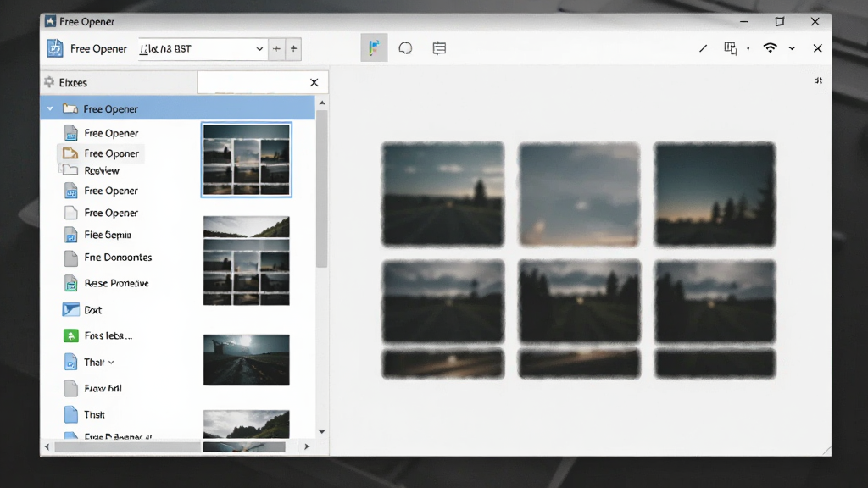Screen dimensions: 868x488
Task: Click the Tnslt blue document icon
Action: (x=71, y=414)
